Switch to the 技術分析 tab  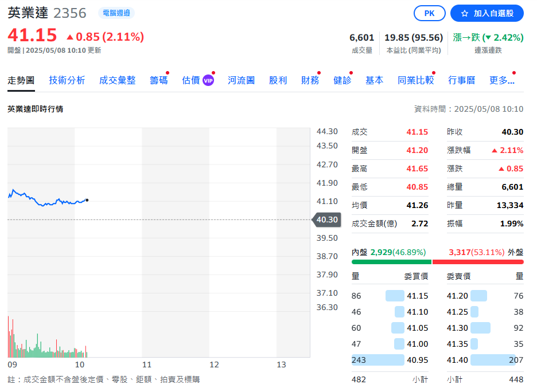[x=67, y=80]
